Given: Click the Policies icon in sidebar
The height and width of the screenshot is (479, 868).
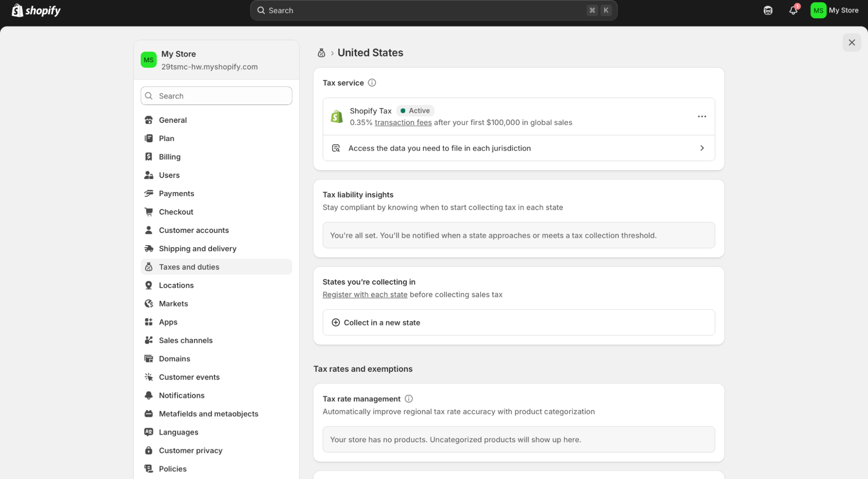Looking at the screenshot, I should (x=149, y=469).
